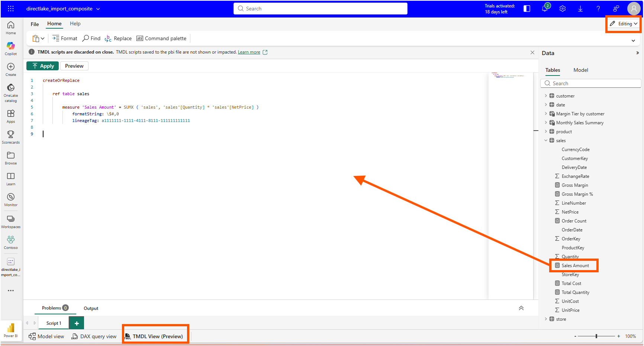Viewport: 644px width, 346px height.
Task: Open the Editing mode dropdown
Action: point(624,23)
